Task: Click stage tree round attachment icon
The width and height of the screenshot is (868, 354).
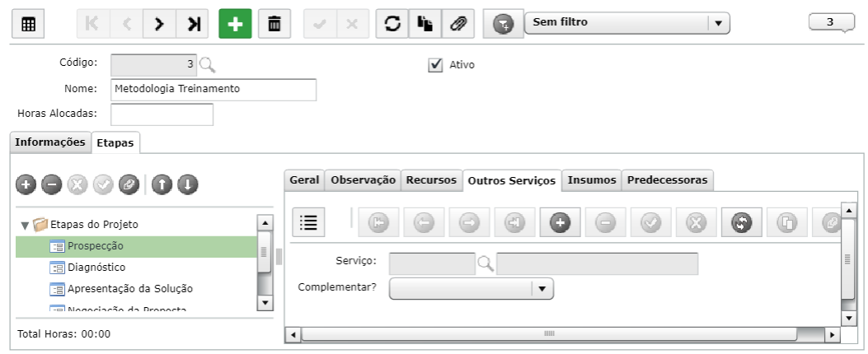Action: 129,184
